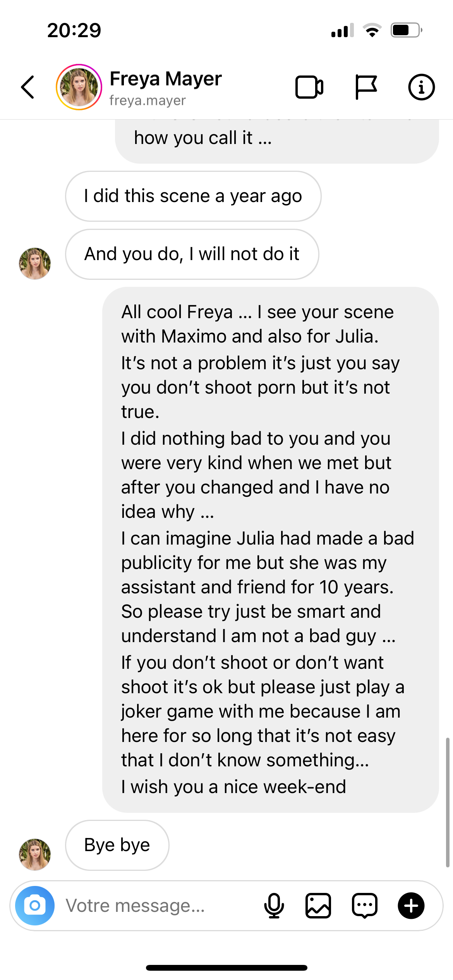Tap the back arrow to leave chat
The height and width of the screenshot is (980, 453).
[28, 87]
